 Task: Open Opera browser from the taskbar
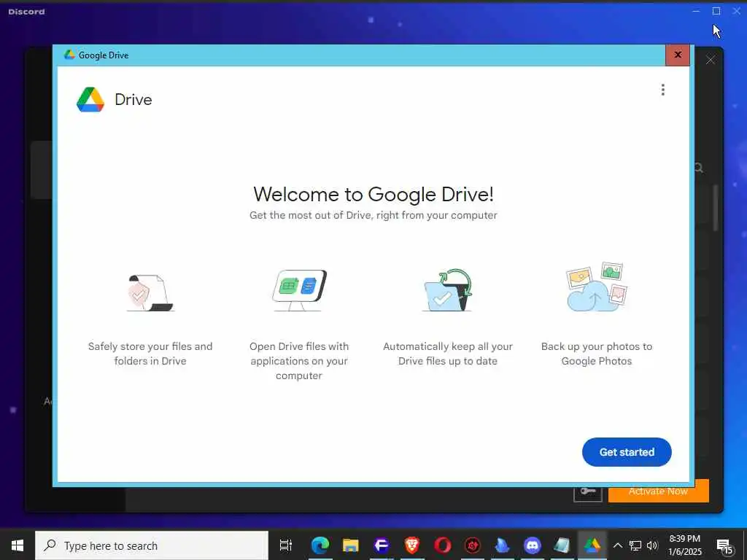tap(442, 545)
